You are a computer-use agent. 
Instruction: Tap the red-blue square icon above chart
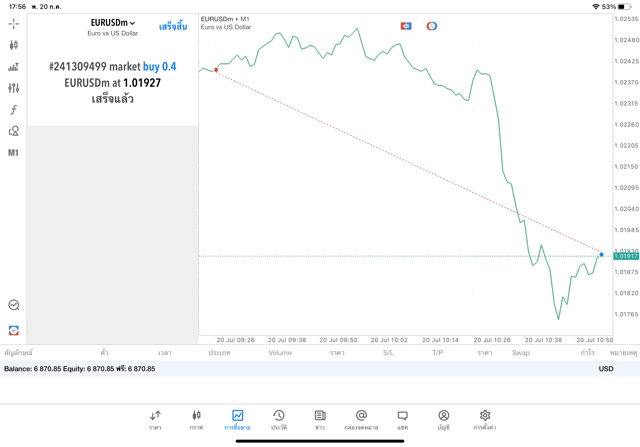click(x=406, y=26)
